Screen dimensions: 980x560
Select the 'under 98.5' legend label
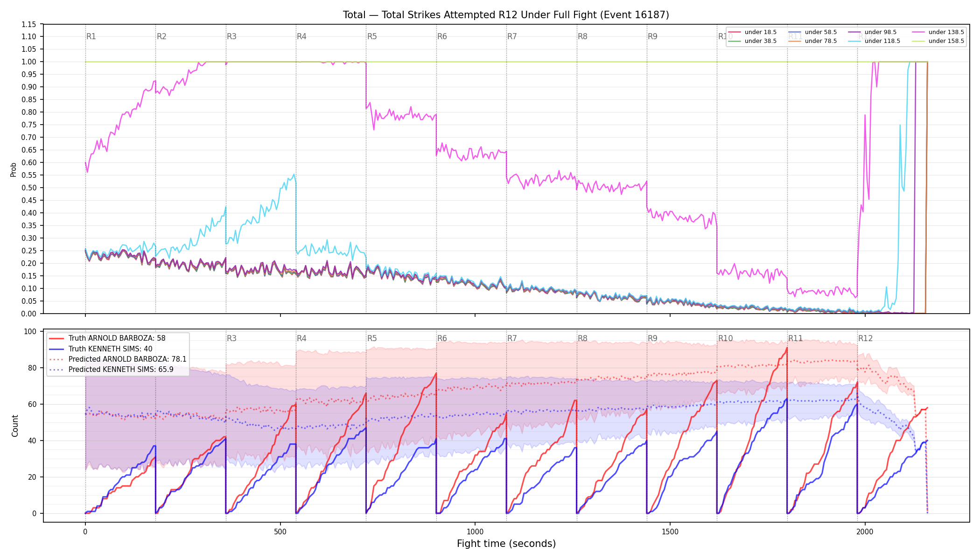coord(881,32)
